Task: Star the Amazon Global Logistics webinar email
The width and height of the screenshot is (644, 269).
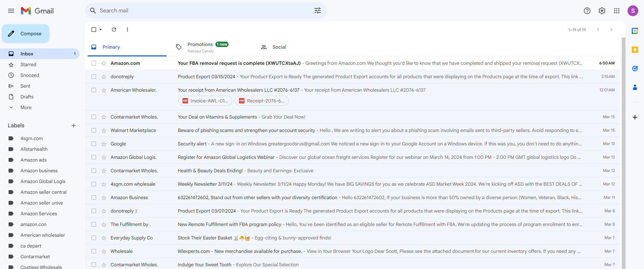Action: pyautogui.click(x=104, y=157)
